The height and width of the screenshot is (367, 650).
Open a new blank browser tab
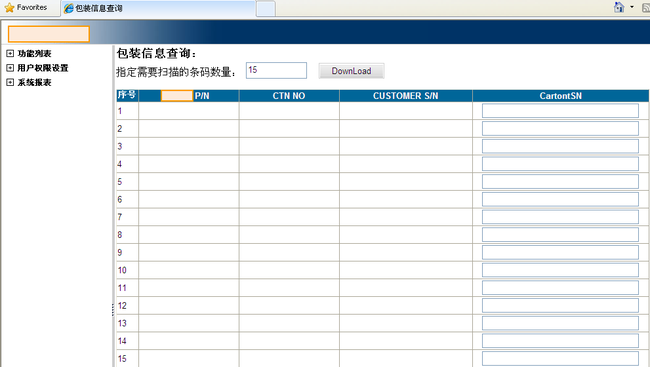266,8
